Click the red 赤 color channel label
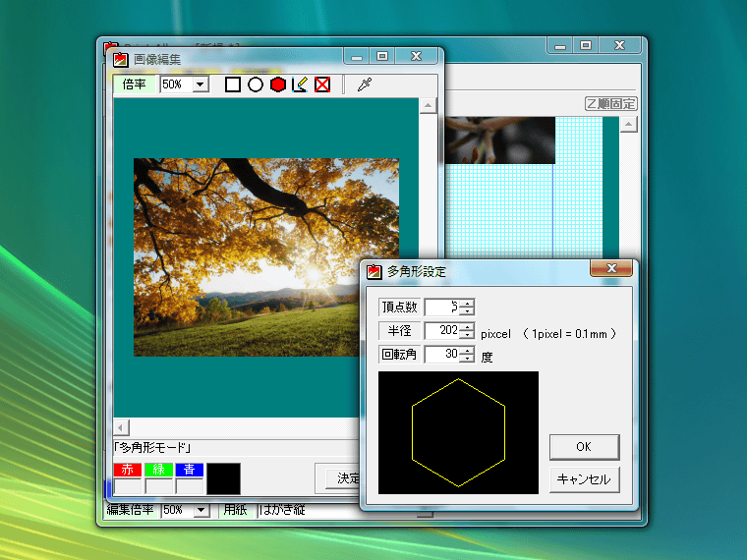This screenshot has height=560, width=747. [127, 470]
